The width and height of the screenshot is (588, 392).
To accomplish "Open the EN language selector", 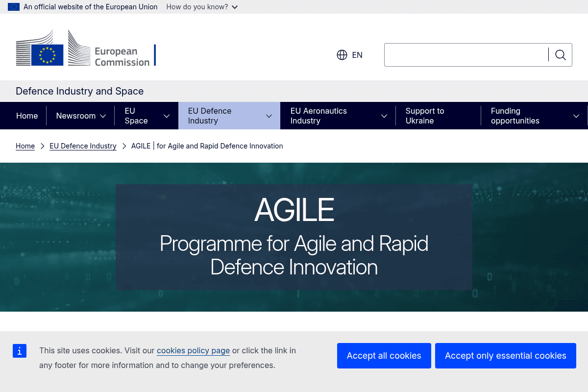I will click(350, 55).
